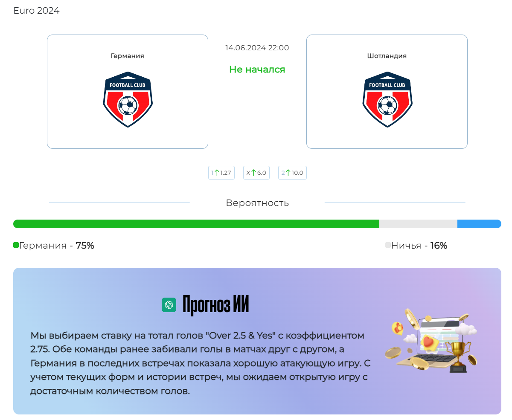Open the Германия team card

point(128,92)
